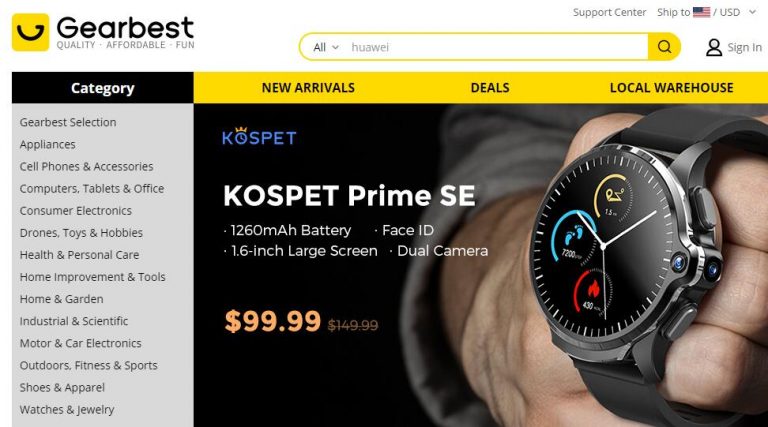768x427 pixels.
Task: Open the Category menu header
Action: [102, 88]
